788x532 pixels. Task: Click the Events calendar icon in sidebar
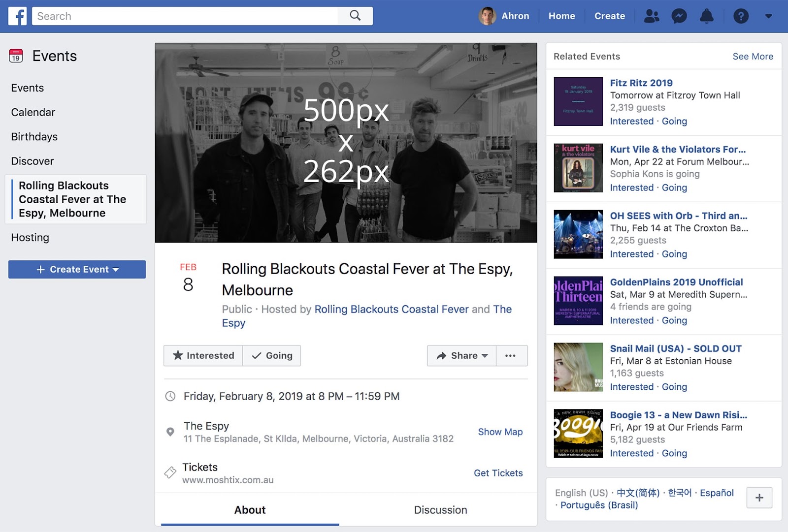tap(16, 56)
